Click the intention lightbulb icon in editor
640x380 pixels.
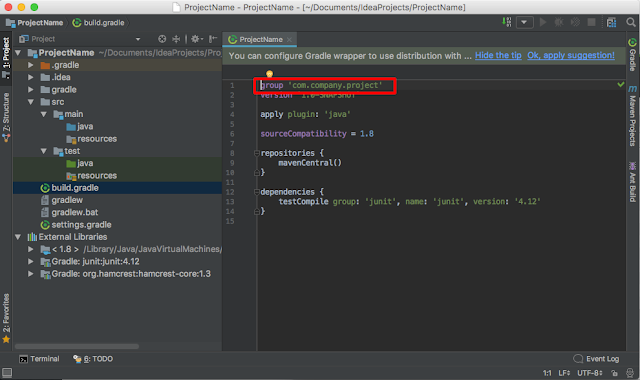point(269,74)
